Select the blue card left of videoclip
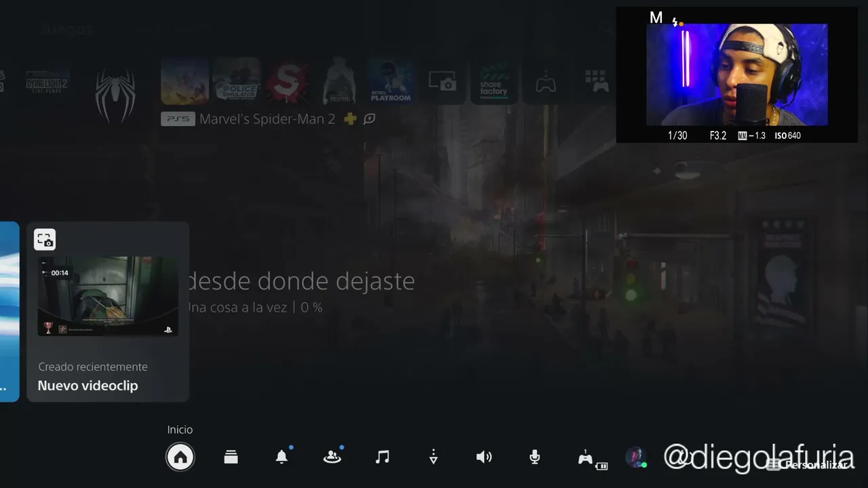Viewport: 868px width, 488px height. pos(9,312)
